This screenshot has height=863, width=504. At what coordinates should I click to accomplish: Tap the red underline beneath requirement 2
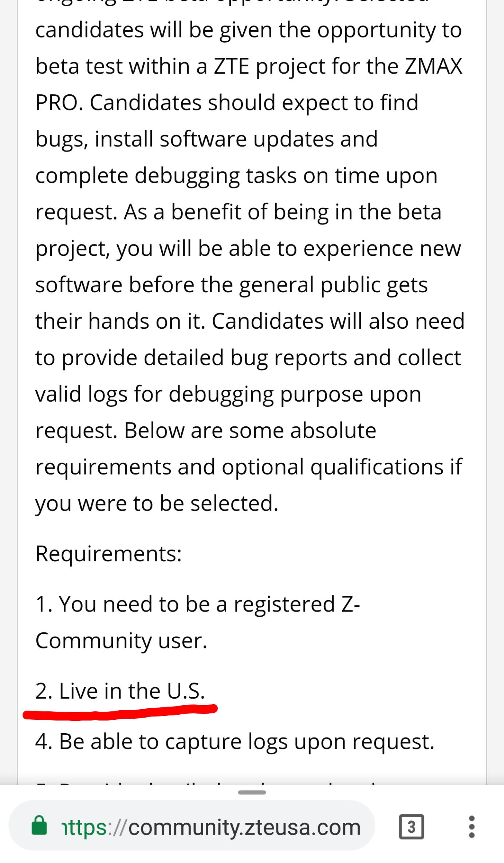point(120,712)
